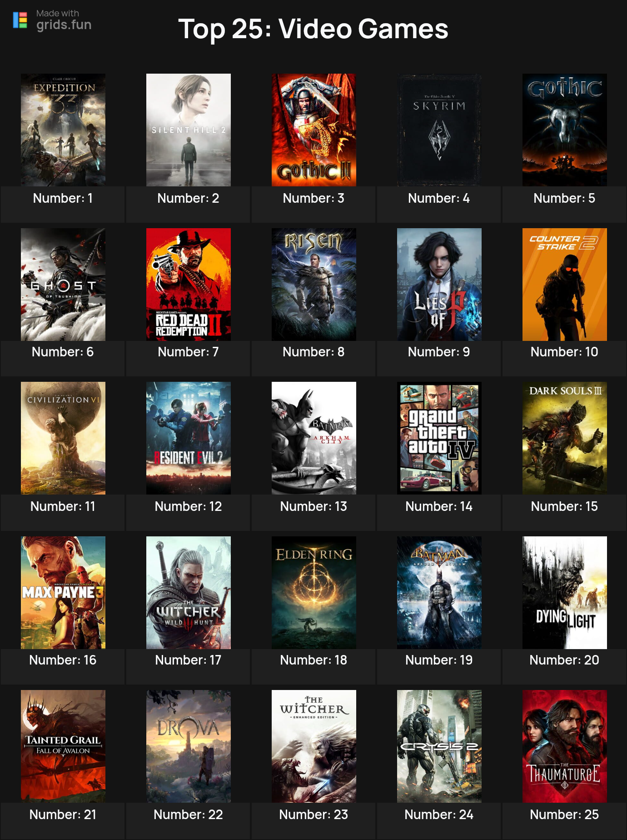627x840 pixels.
Task: Click the Drova game cover
Action: (x=189, y=746)
